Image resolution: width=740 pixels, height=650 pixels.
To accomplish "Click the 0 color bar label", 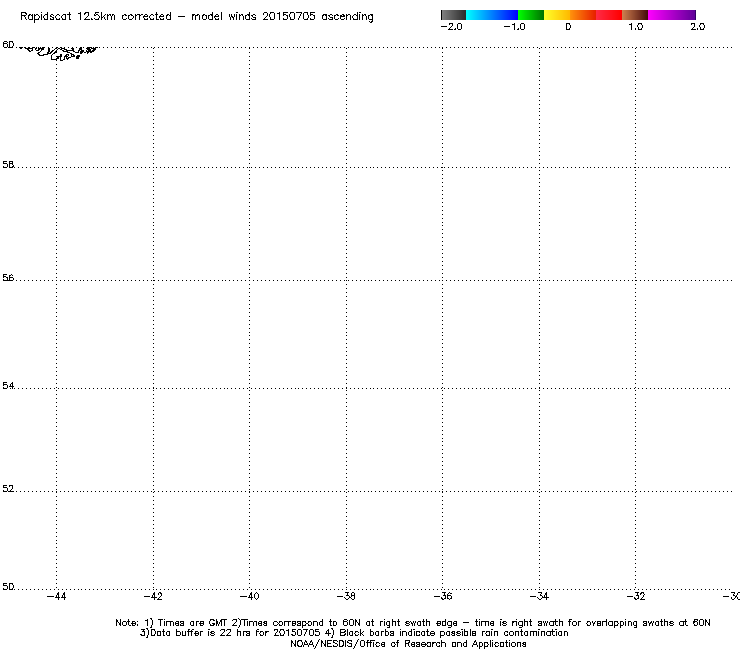I will pyautogui.click(x=568, y=27).
